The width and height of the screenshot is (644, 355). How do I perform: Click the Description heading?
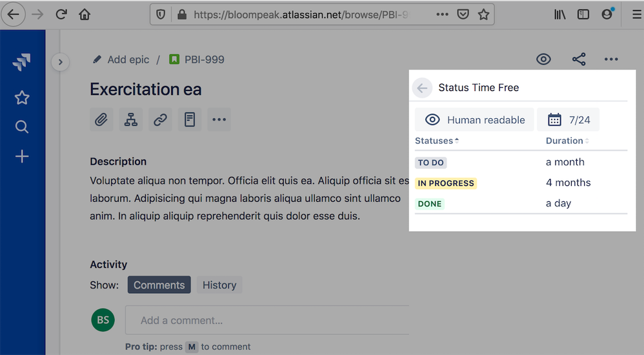click(x=118, y=161)
